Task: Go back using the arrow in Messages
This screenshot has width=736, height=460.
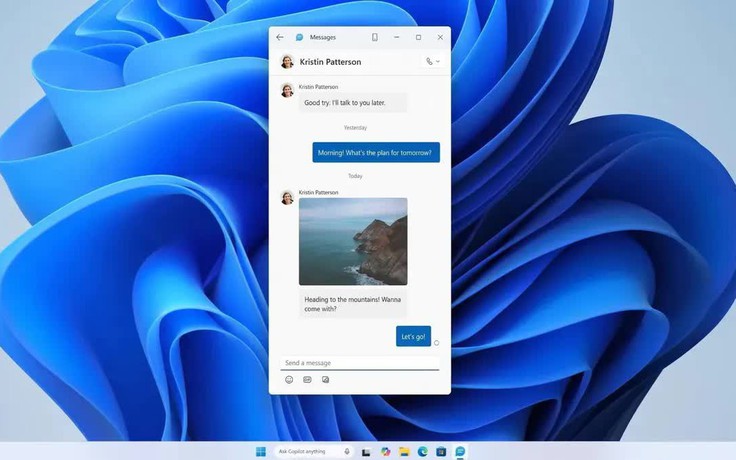Action: [x=280, y=37]
